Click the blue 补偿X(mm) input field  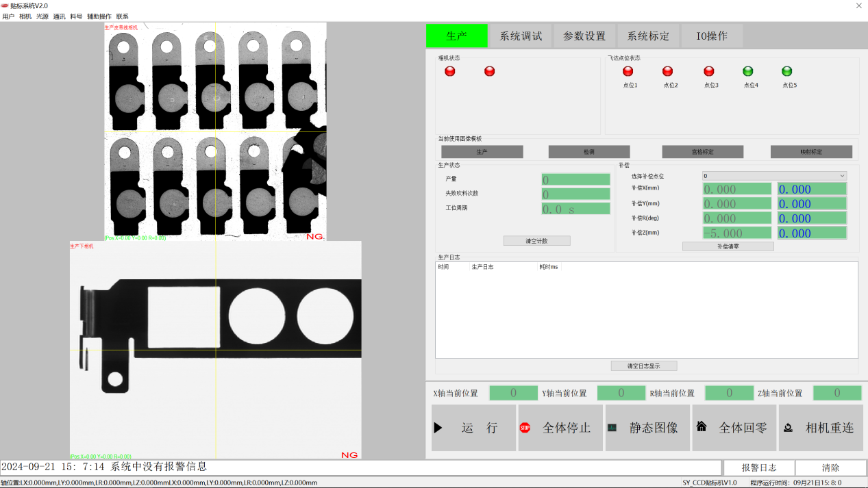pyautogui.click(x=812, y=190)
